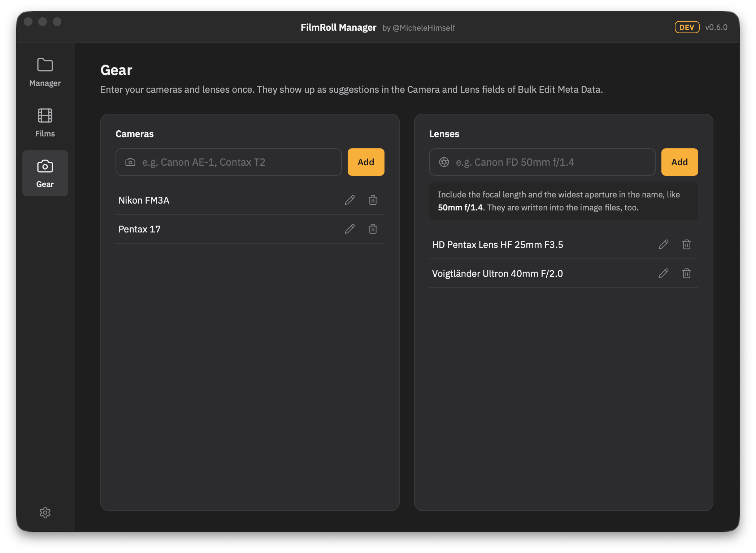Delete the Voigtländer Ultron 40mm lens
756x553 pixels.
687,273
